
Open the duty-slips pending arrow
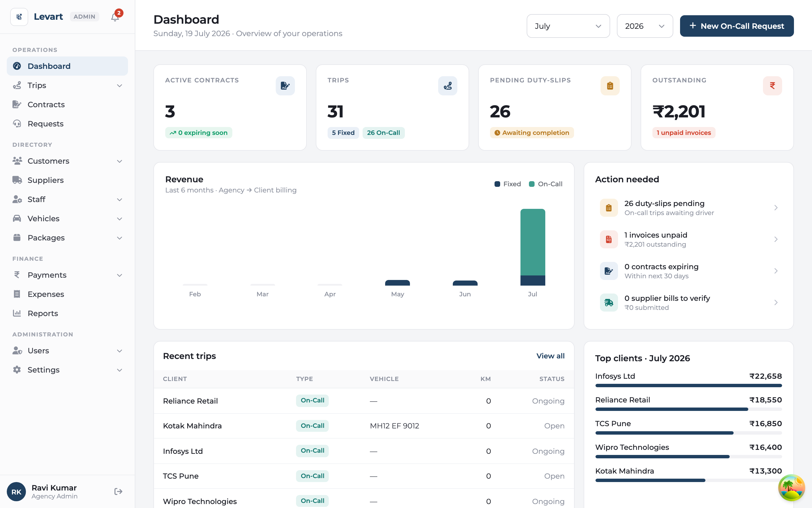coord(776,208)
